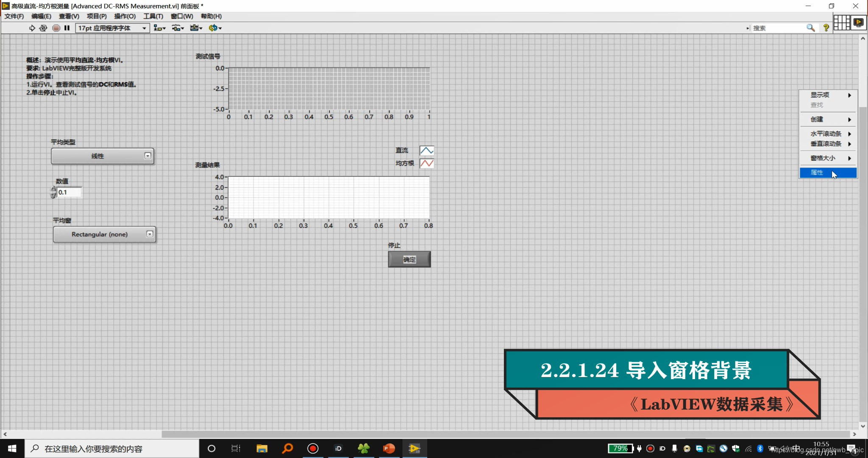Open File Explorer from taskbar

click(262, 449)
